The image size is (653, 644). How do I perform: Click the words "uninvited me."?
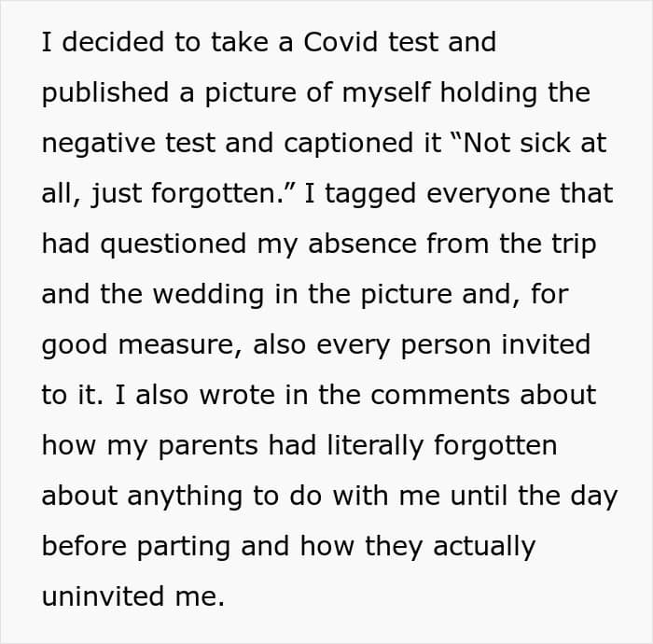[133, 597]
